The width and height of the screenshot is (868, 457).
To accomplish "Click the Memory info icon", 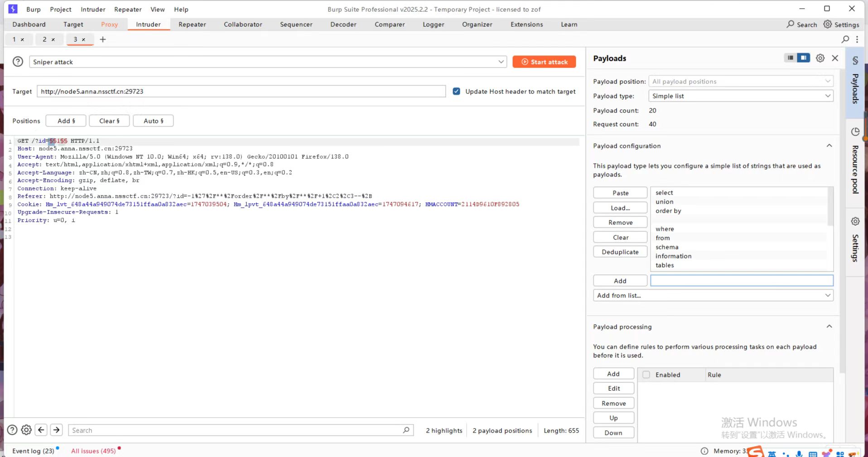I will point(704,451).
